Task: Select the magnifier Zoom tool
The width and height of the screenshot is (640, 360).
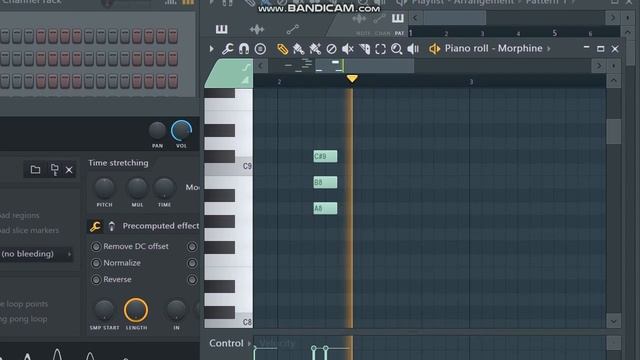Action: point(396,49)
